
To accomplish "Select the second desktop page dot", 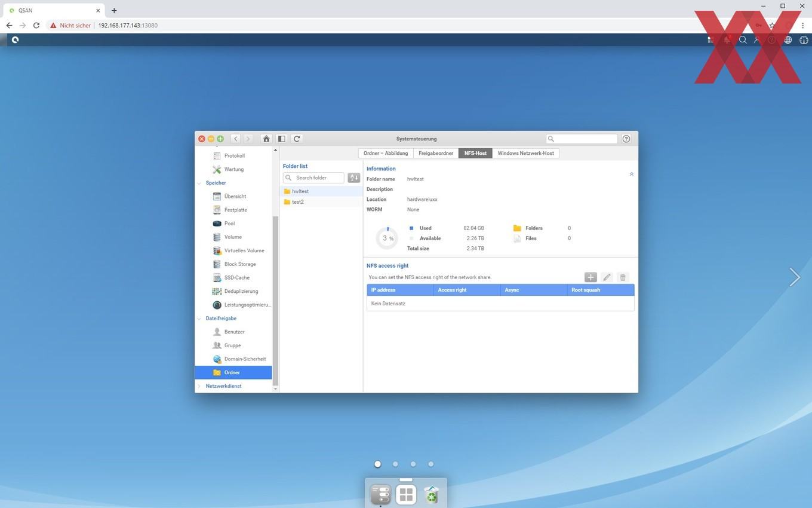I will coord(395,464).
